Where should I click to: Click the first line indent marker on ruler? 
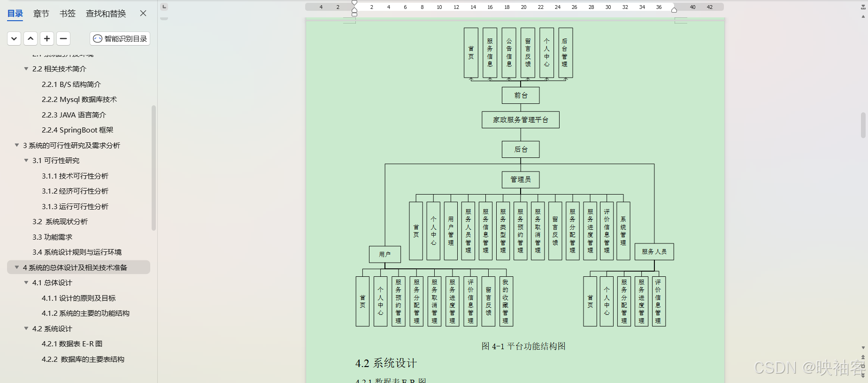coord(354,3)
